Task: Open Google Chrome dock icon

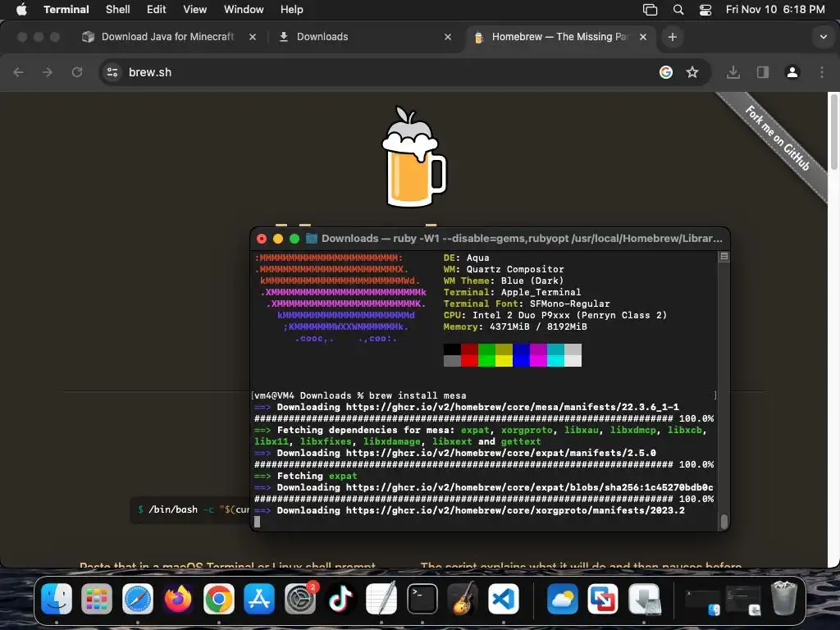Action: point(218,598)
